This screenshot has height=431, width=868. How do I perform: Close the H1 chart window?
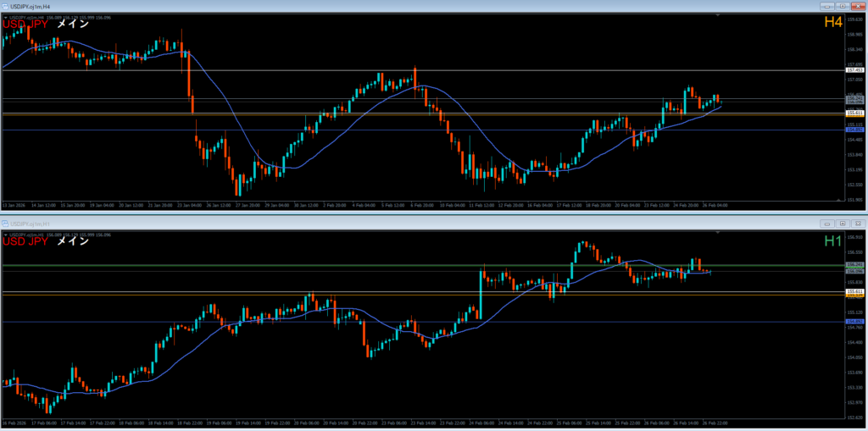tap(857, 223)
